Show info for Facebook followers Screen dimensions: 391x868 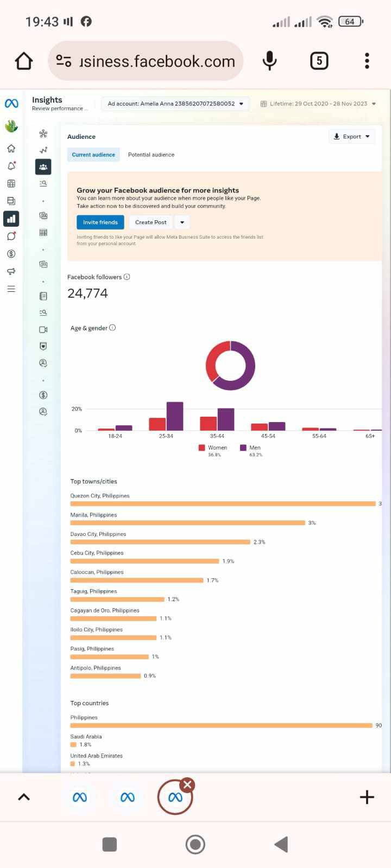coord(127,277)
